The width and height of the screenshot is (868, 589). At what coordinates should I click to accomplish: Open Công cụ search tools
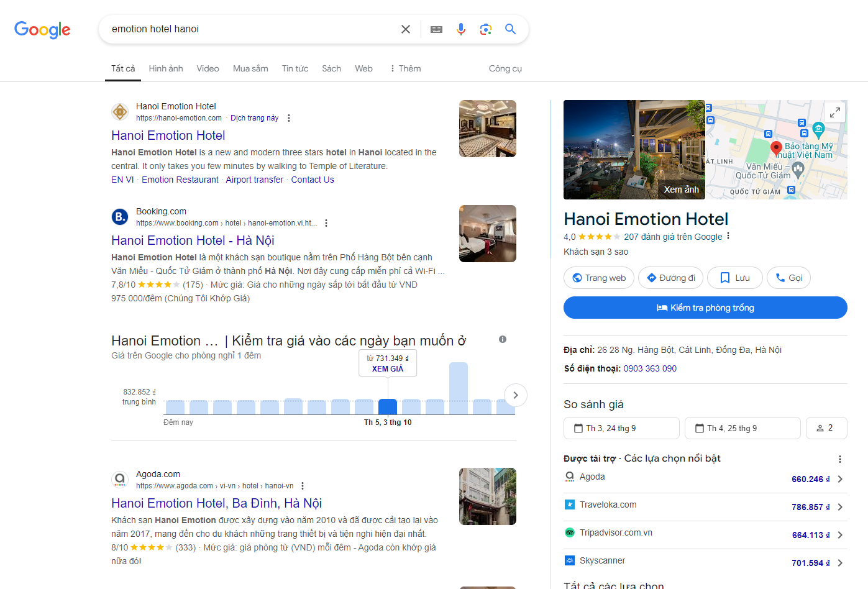pyautogui.click(x=505, y=68)
